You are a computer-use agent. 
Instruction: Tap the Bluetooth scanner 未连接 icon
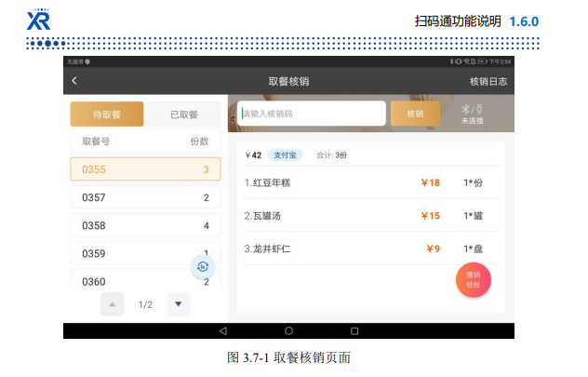[472, 114]
